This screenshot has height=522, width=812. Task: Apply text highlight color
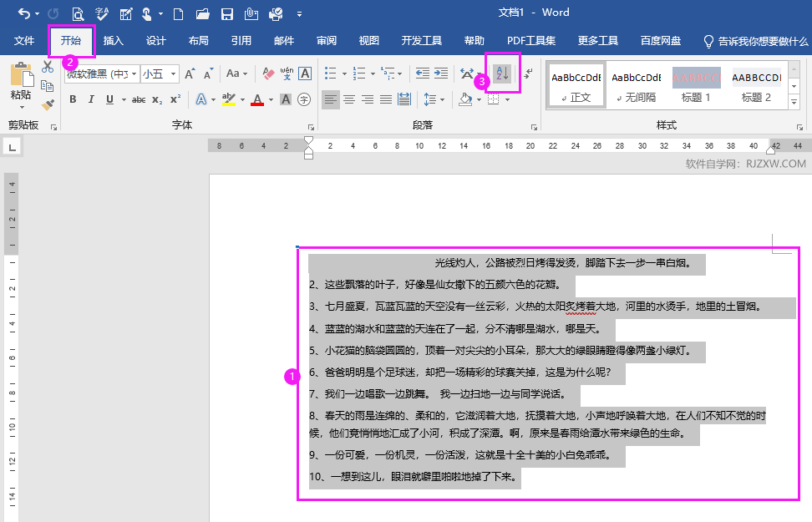tap(229, 98)
